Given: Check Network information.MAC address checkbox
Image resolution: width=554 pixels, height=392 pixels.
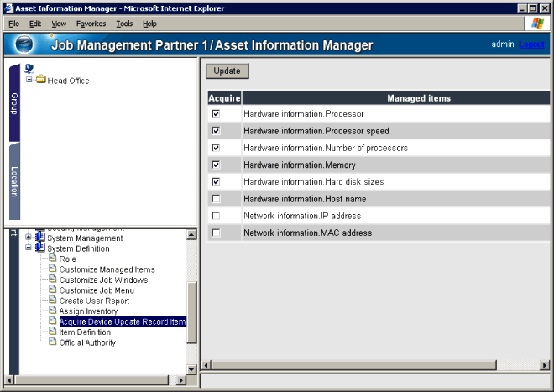Looking at the screenshot, I should [x=216, y=233].
